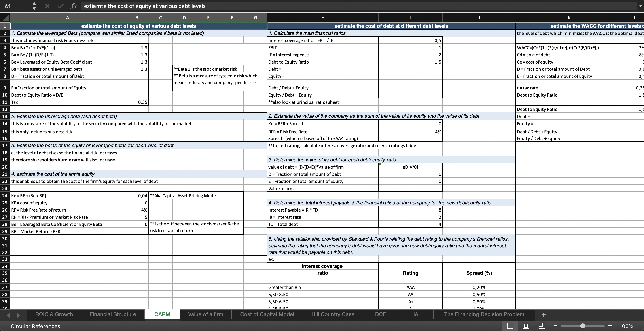Screen dimensions: 644x331
Task: Open the Cost of Capital Model tab
Action: [x=267, y=314]
